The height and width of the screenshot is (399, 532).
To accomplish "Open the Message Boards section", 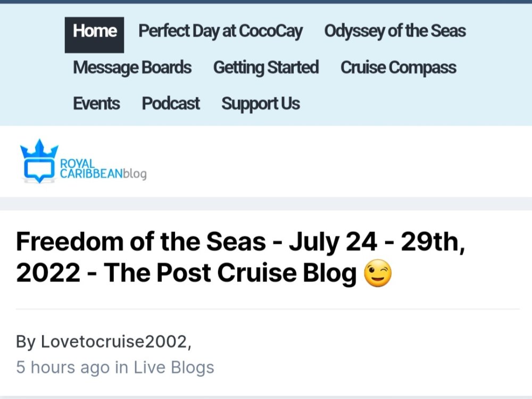I will [132, 68].
